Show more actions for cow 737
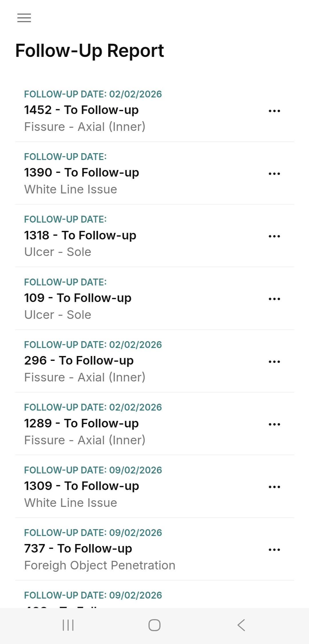 [x=274, y=549]
